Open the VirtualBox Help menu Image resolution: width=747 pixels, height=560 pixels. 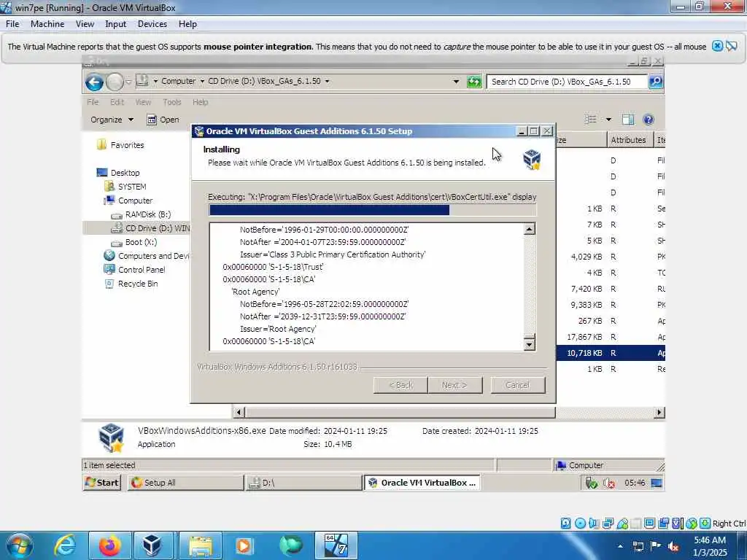(187, 24)
